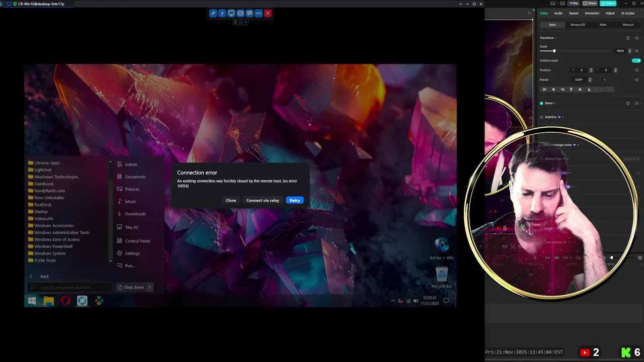This screenshot has height=362, width=644.
Task: Select the Retouch sub-tab
Action: click(x=628, y=25)
